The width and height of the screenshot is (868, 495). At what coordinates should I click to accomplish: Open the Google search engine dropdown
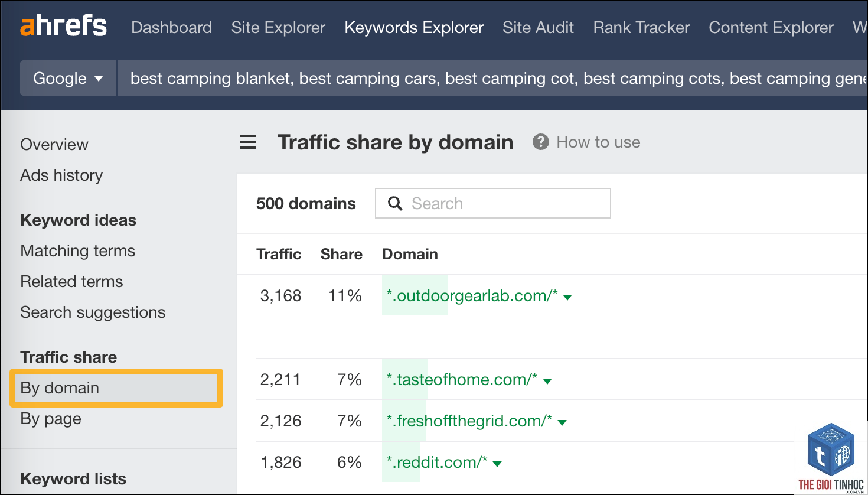pos(68,78)
